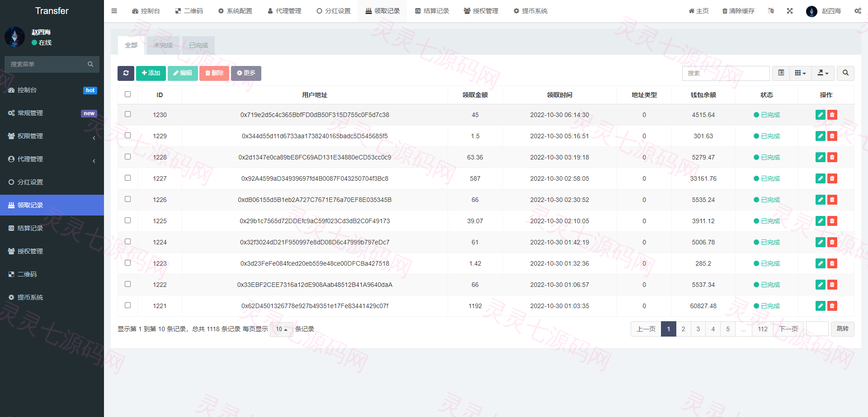The width and height of the screenshot is (868, 417).
Task: Click the edit icon for row 1222
Action: (820, 285)
